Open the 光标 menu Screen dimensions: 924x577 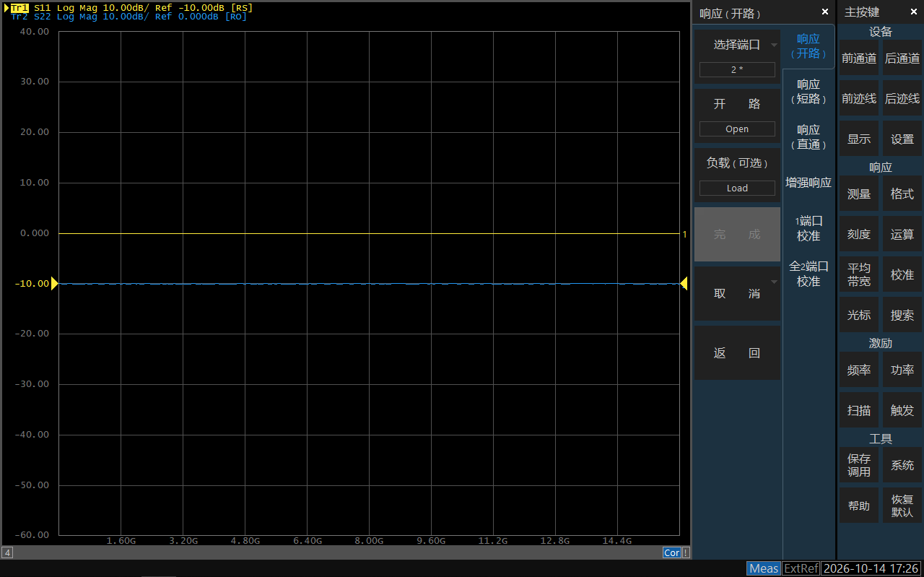tap(859, 316)
